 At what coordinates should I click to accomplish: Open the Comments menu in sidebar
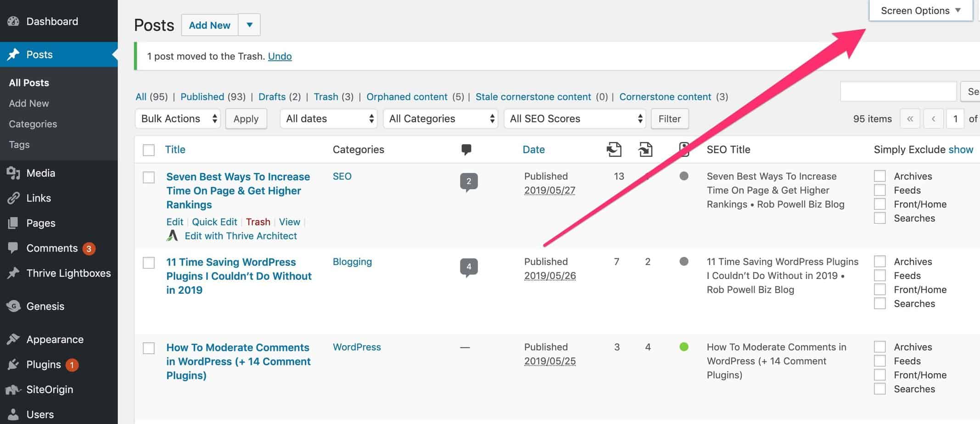tap(52, 248)
